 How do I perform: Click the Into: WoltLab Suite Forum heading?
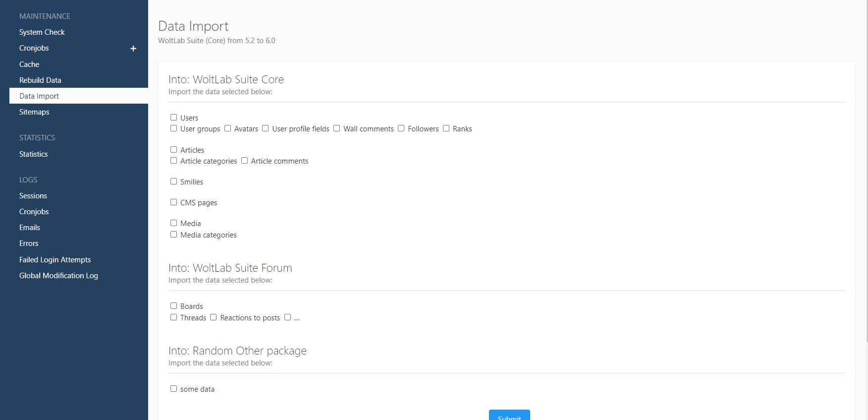[x=230, y=268]
